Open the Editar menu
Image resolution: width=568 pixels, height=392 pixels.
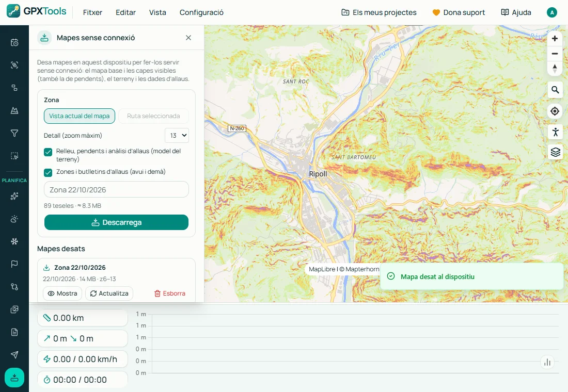125,12
